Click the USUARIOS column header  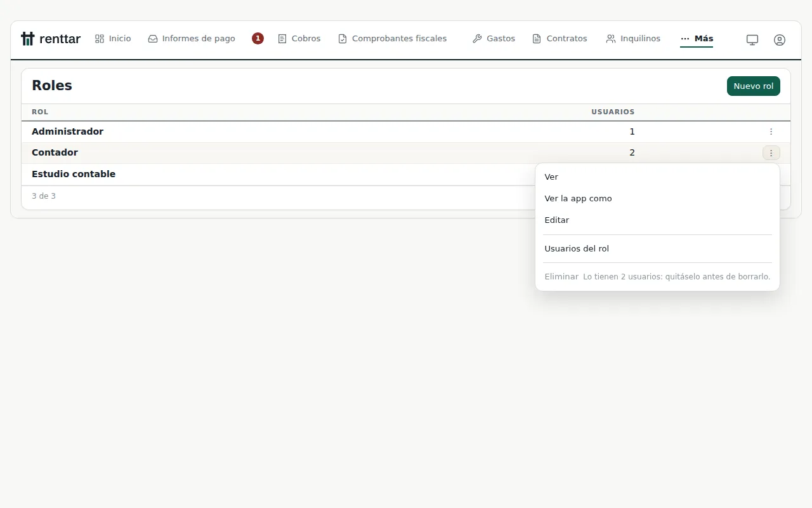tap(613, 112)
